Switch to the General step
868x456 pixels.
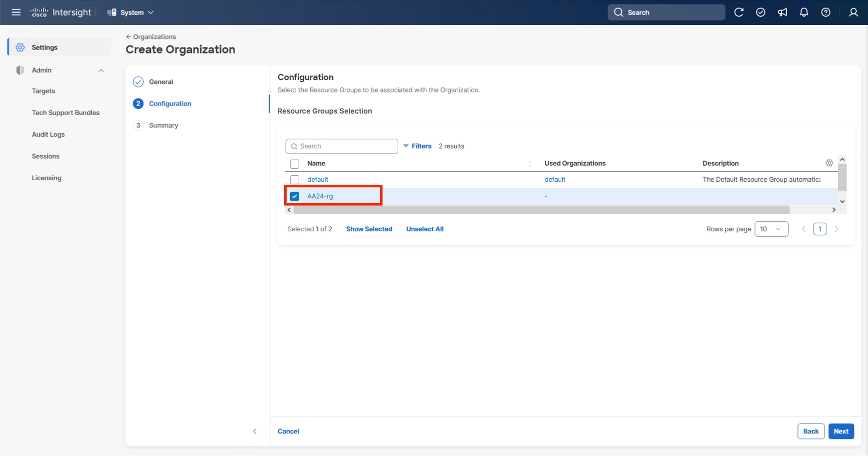click(160, 81)
